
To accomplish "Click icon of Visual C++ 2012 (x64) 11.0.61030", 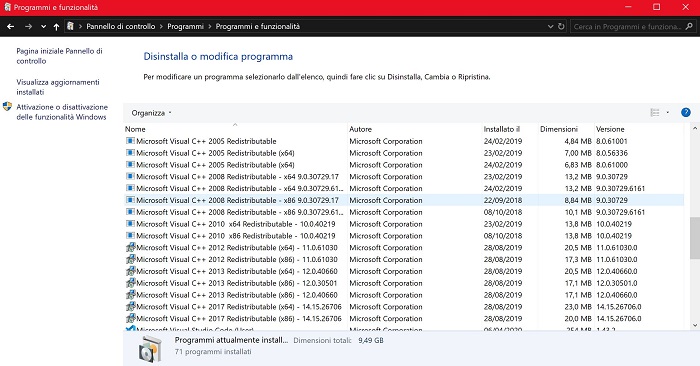I will point(130,247).
